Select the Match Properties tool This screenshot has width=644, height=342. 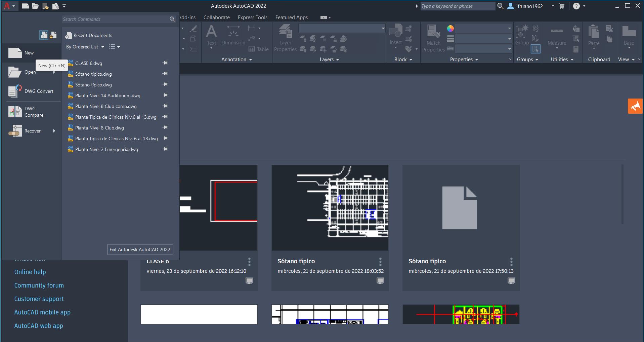point(433,38)
